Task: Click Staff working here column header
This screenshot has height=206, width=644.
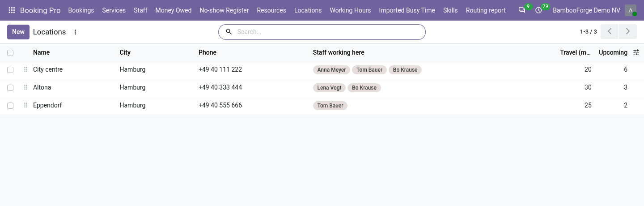Action: 339,52
